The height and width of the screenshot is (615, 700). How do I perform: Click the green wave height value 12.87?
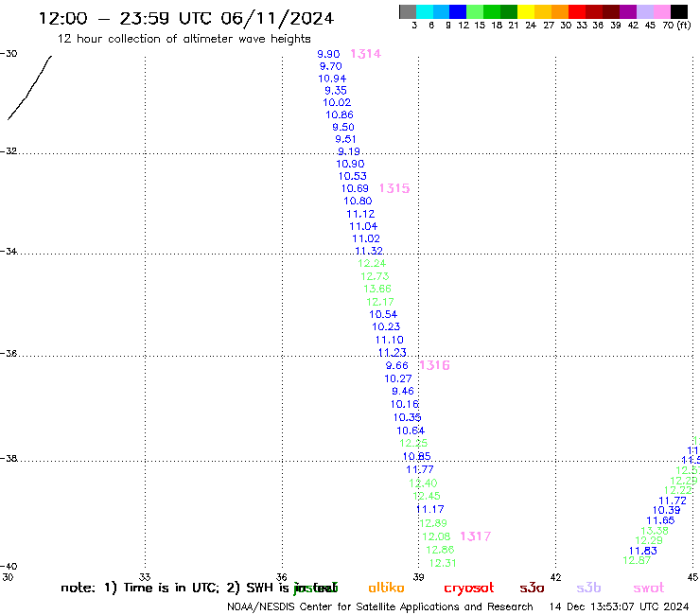(637, 560)
